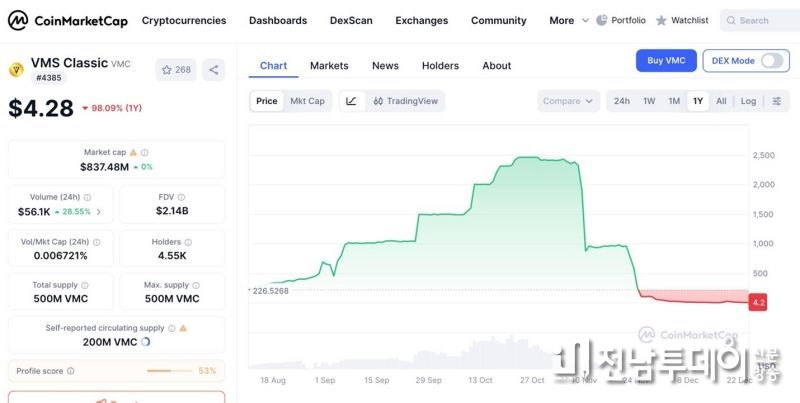Click the CoinMarketCap logo icon

[18, 20]
